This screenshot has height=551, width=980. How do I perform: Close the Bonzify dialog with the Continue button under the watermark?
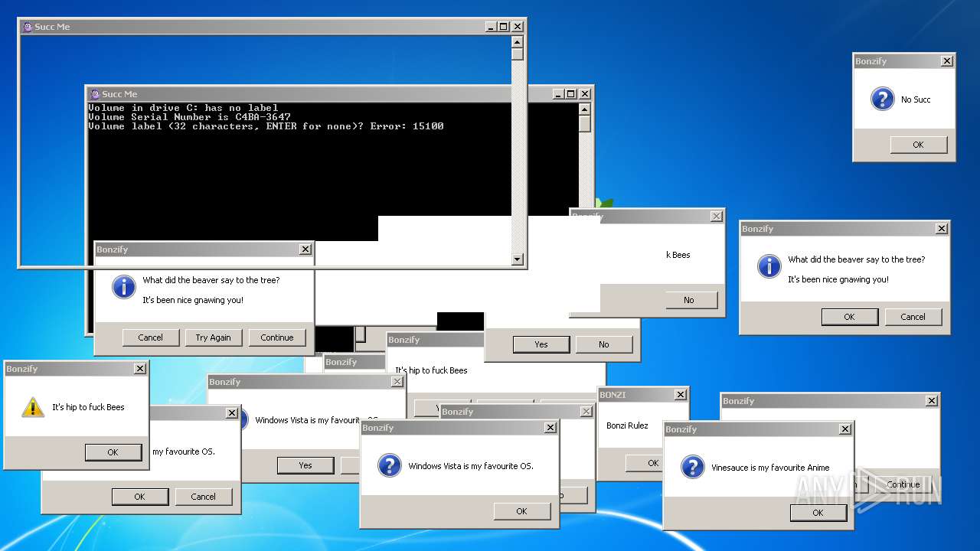coord(932,401)
